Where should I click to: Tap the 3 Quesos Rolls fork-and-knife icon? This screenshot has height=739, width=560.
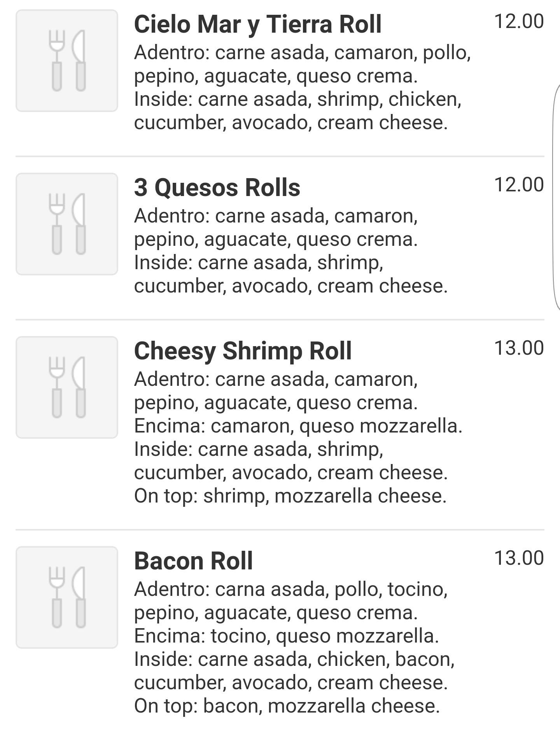coord(66,224)
